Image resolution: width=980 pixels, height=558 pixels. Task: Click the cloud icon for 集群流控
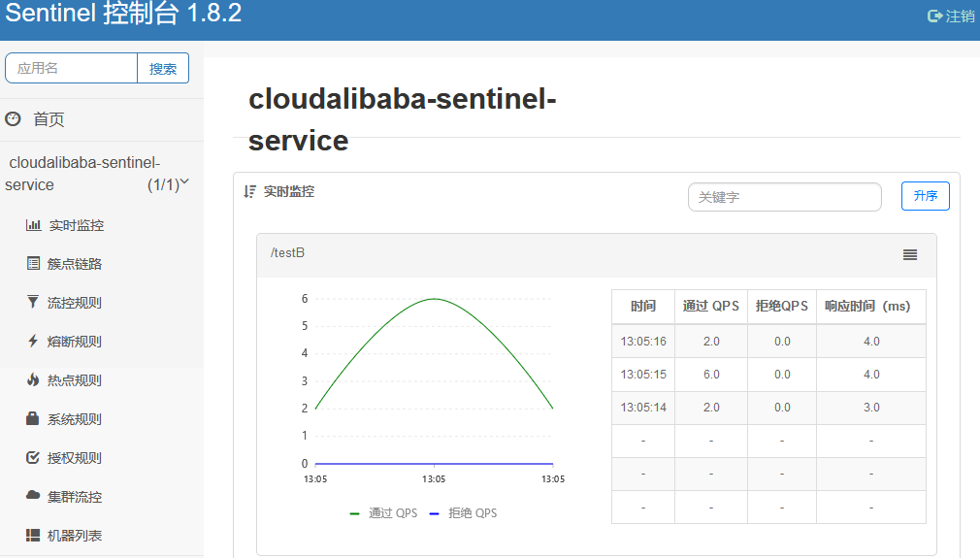[33, 496]
